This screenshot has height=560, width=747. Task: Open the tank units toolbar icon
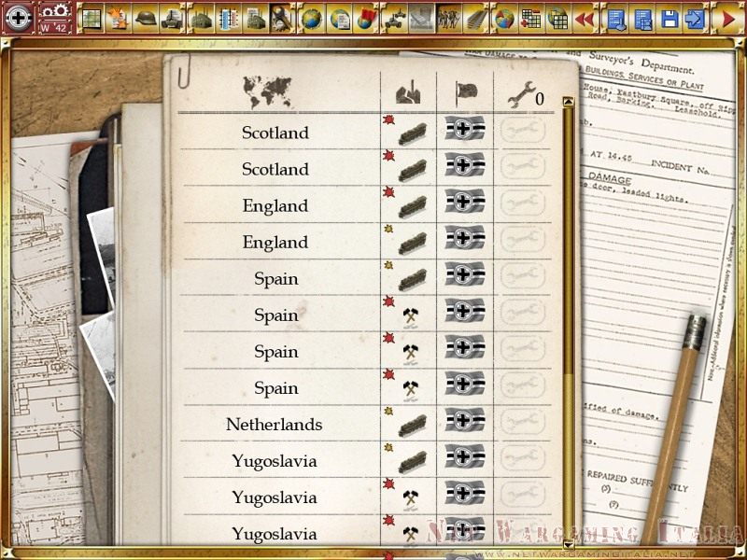point(172,18)
